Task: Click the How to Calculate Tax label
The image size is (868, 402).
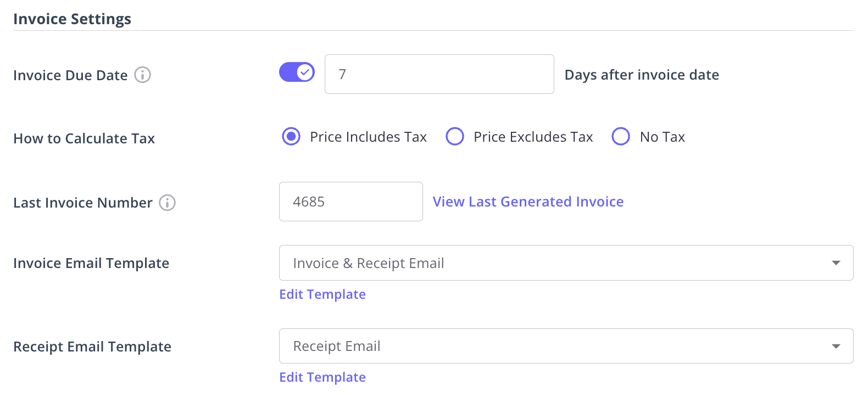Action: click(x=84, y=138)
